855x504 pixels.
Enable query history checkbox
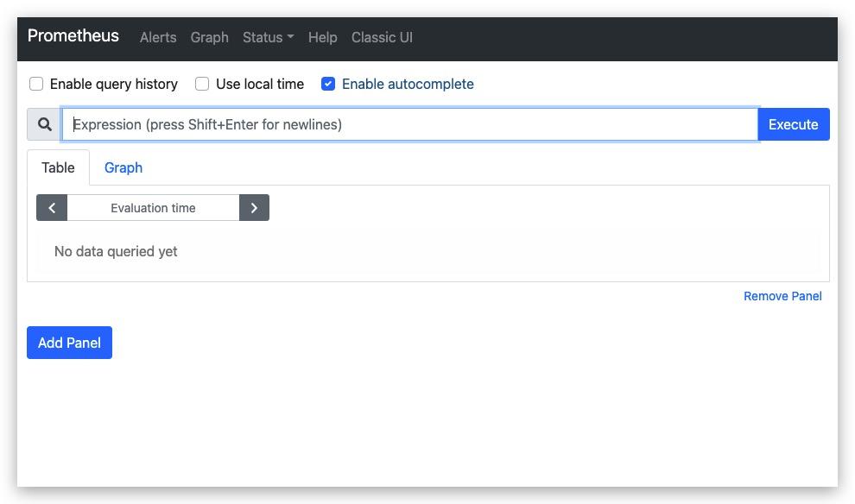pyautogui.click(x=36, y=84)
